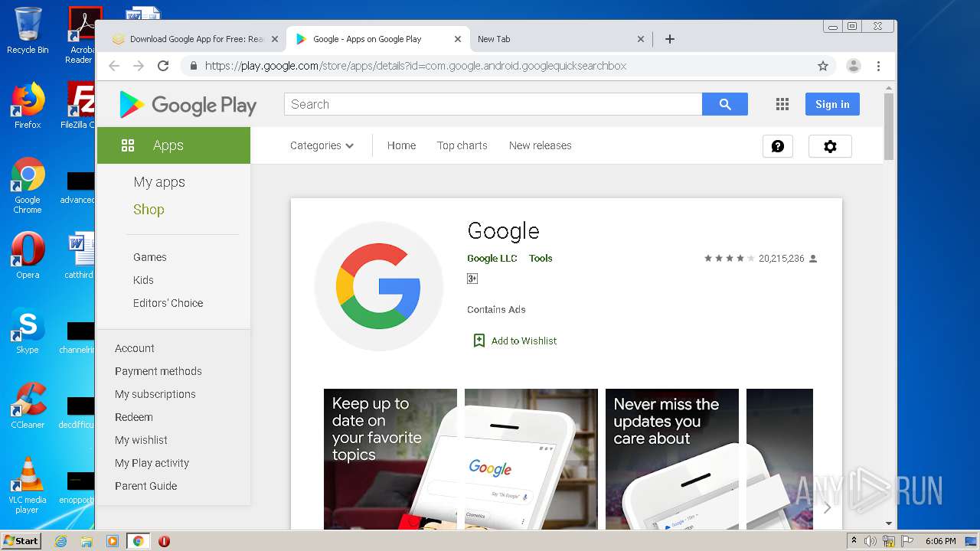Open the help question mark icon
980x551 pixels.
(x=778, y=146)
